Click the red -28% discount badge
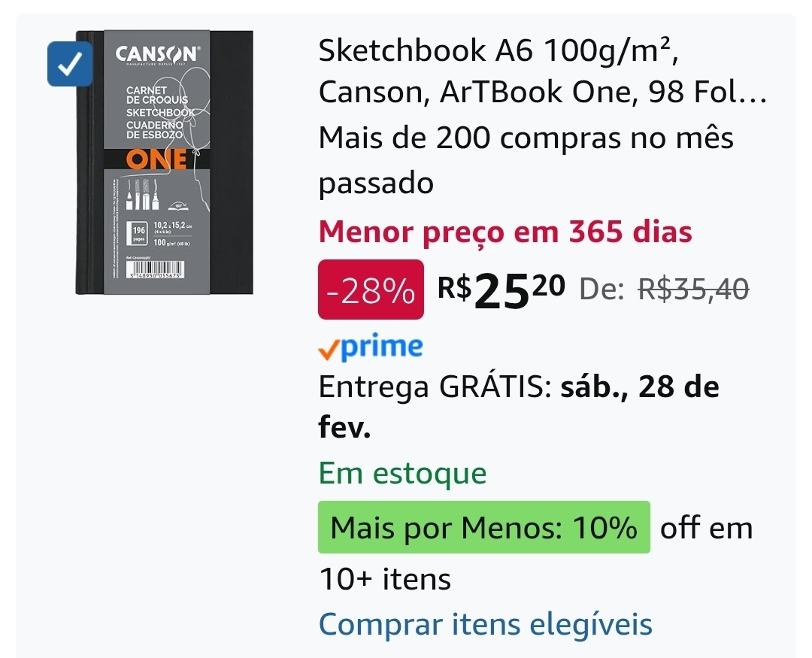The height and width of the screenshot is (658, 812). pos(371,290)
